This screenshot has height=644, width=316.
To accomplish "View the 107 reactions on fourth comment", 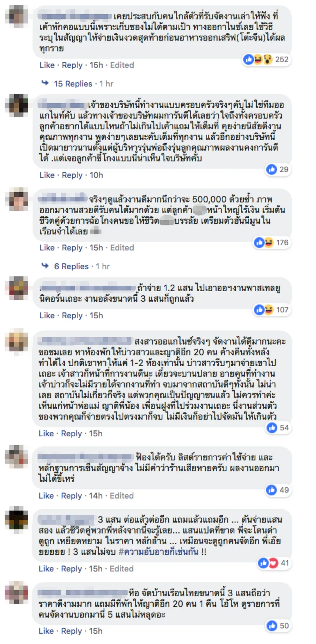I will tap(271, 310).
